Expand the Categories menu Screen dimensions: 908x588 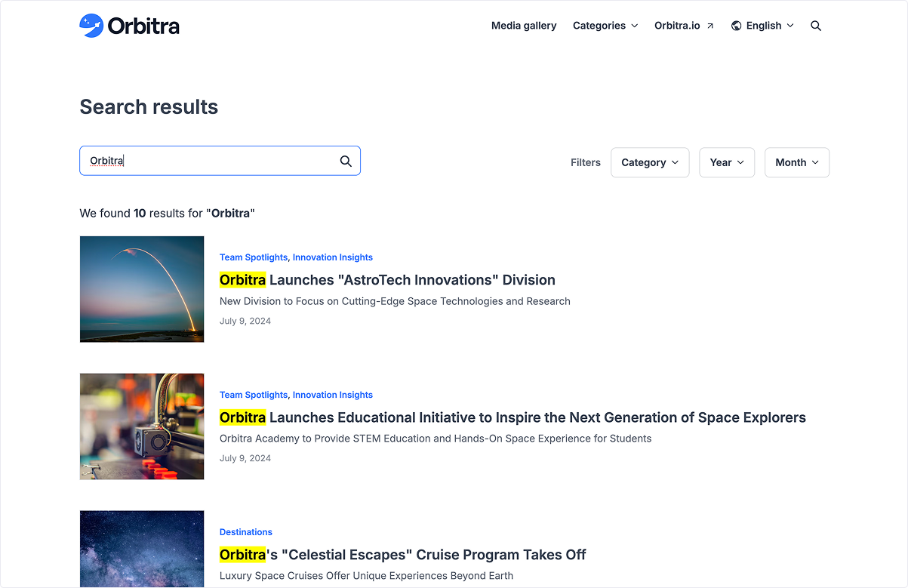coord(605,26)
